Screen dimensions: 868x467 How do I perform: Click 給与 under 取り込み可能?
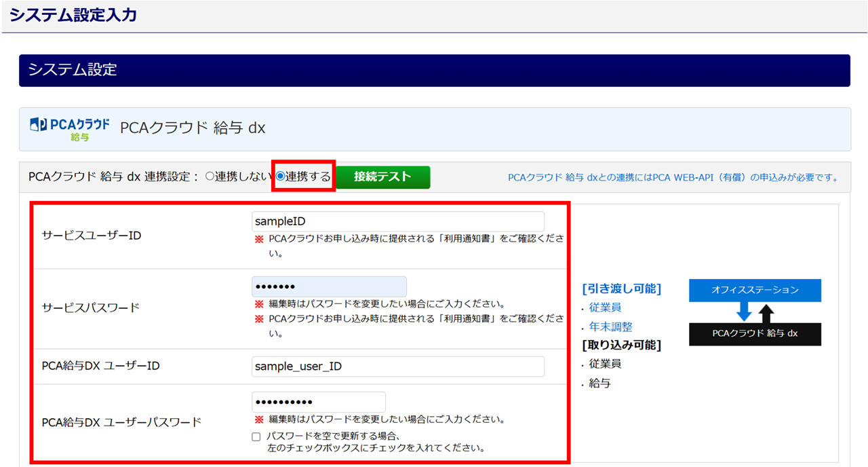(600, 383)
